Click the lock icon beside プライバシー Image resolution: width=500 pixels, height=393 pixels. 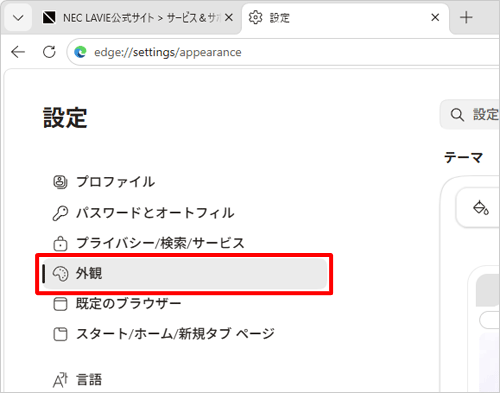coord(60,243)
